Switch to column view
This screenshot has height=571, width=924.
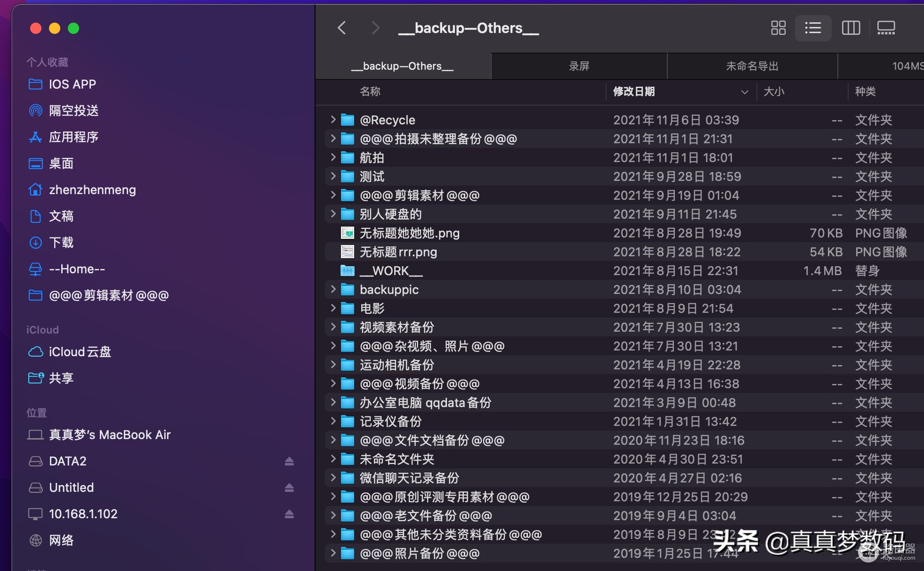tap(851, 28)
